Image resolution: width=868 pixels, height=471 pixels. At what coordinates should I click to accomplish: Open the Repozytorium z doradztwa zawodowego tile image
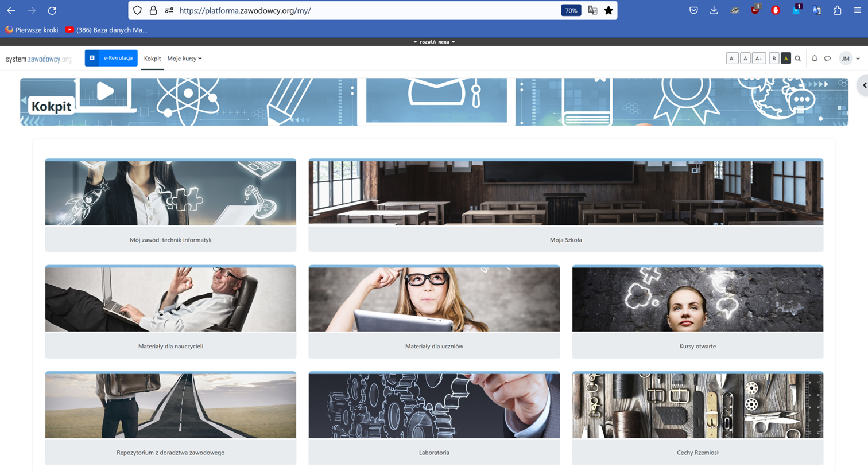point(170,406)
